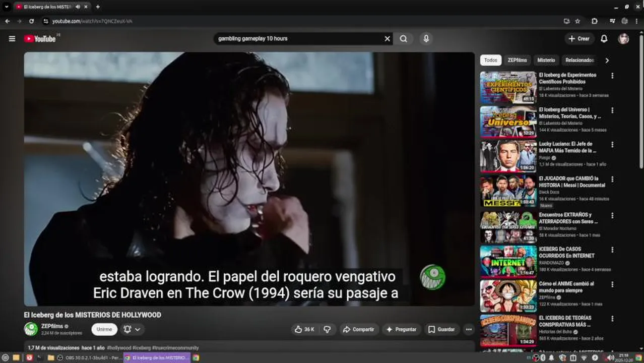
Task: Click the #iceberg hashtag
Action: coord(142,348)
